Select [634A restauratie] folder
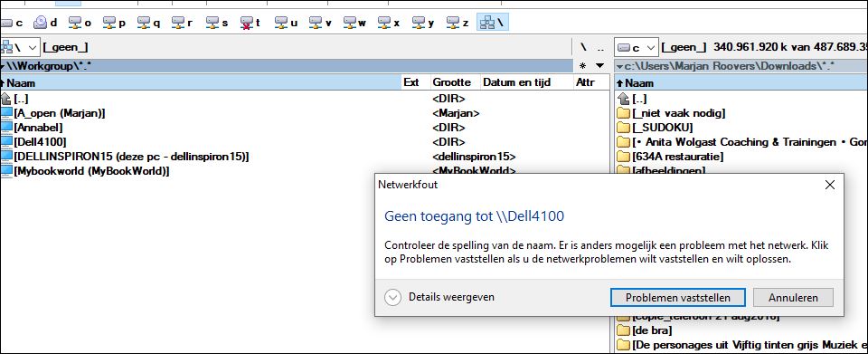The image size is (868, 354). tap(677, 157)
